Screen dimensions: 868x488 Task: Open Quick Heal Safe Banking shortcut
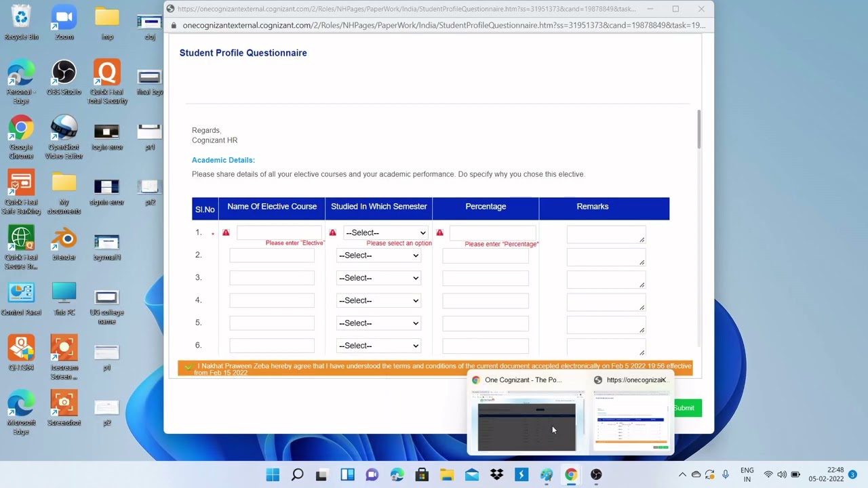click(x=21, y=192)
